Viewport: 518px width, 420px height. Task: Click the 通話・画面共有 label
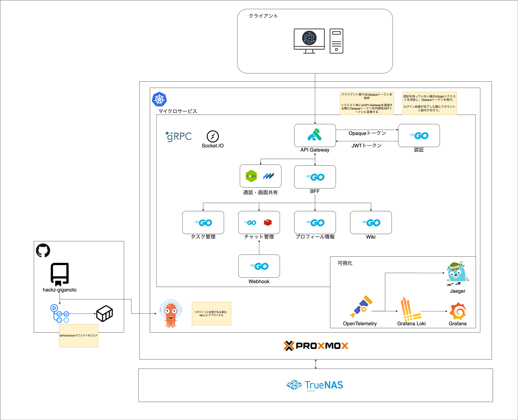pyautogui.click(x=260, y=192)
